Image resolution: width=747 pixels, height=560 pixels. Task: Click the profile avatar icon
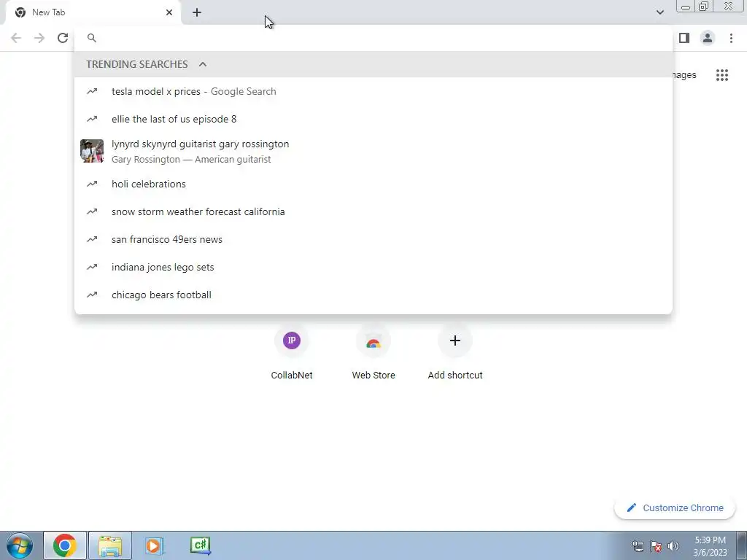tap(708, 38)
